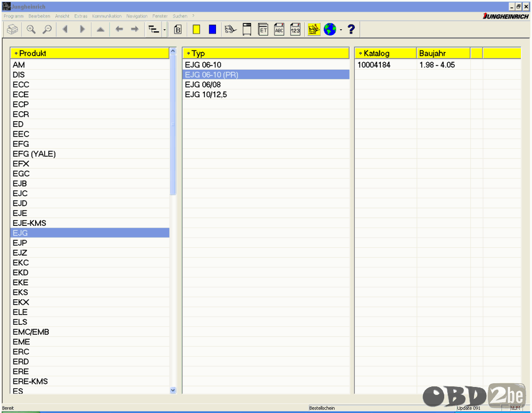This screenshot has width=532, height=413.
Task: Select type EJG 10/12,5
Action: click(266, 95)
